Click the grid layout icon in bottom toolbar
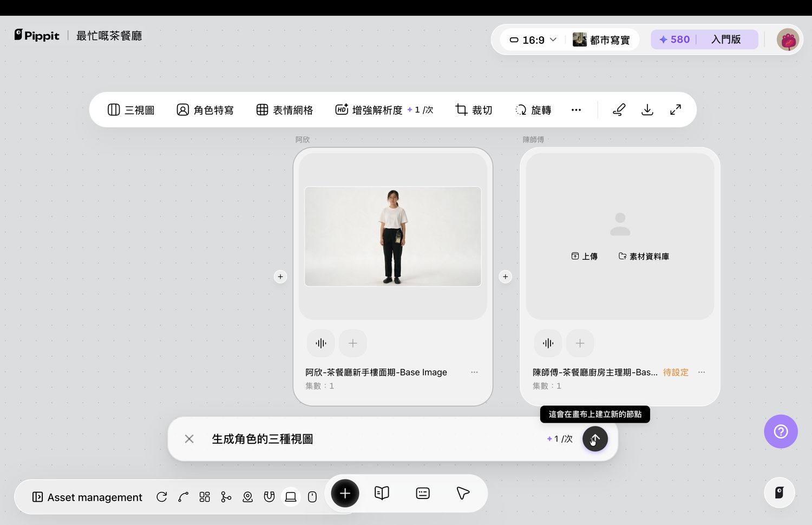 click(205, 497)
